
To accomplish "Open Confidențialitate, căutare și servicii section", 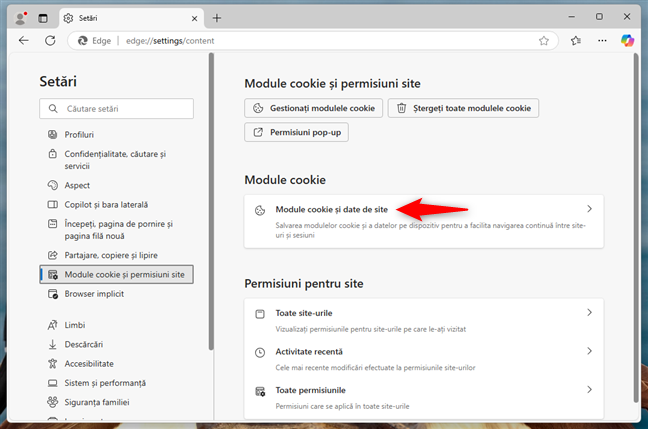I will (x=117, y=160).
